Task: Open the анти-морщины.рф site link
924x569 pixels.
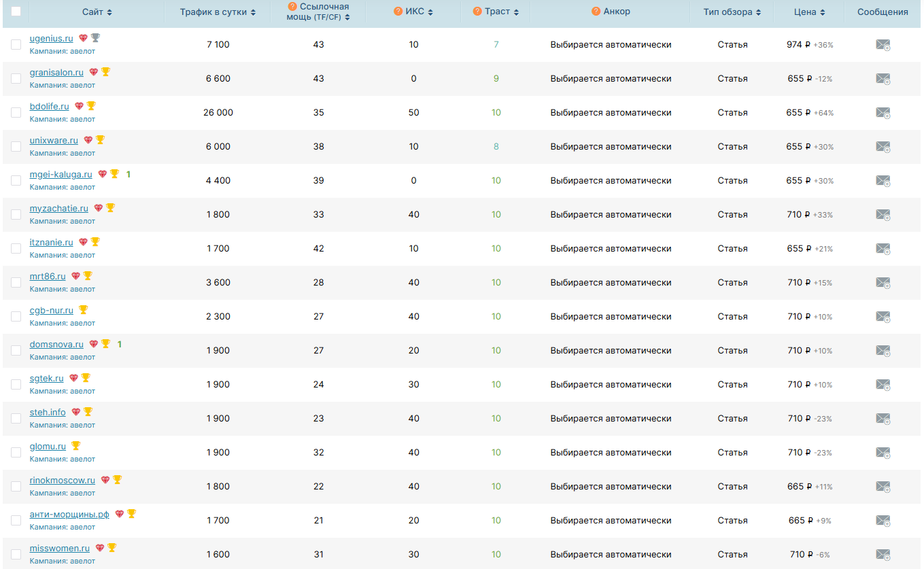Action: tap(69, 515)
